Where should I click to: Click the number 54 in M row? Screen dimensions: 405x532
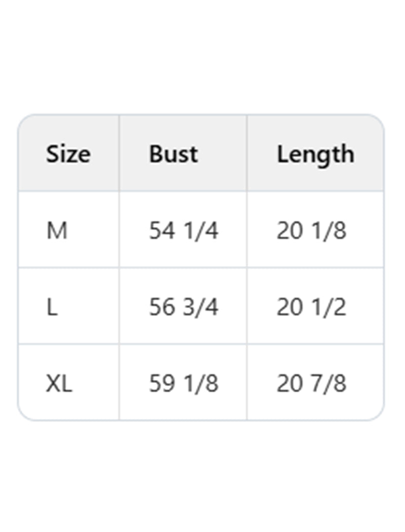tap(162, 231)
